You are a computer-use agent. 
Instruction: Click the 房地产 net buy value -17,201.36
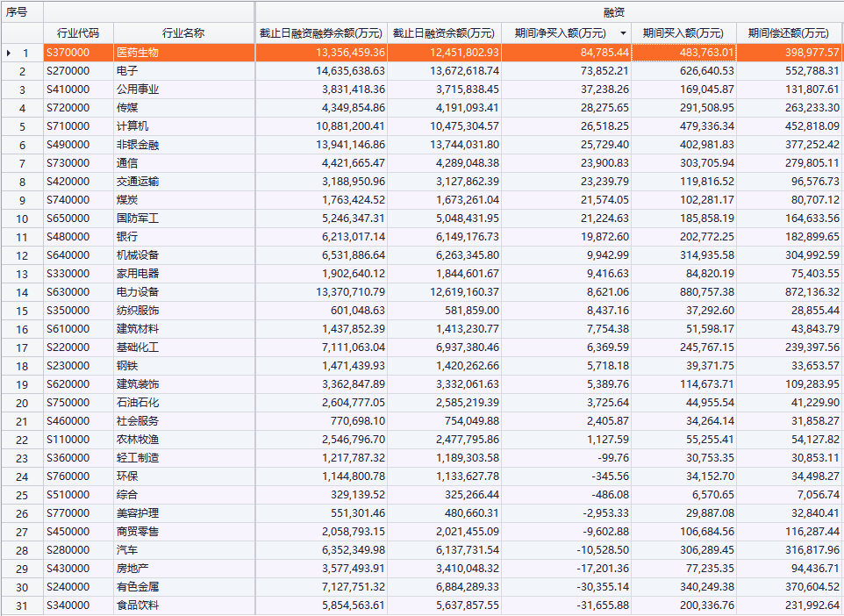[x=566, y=569]
